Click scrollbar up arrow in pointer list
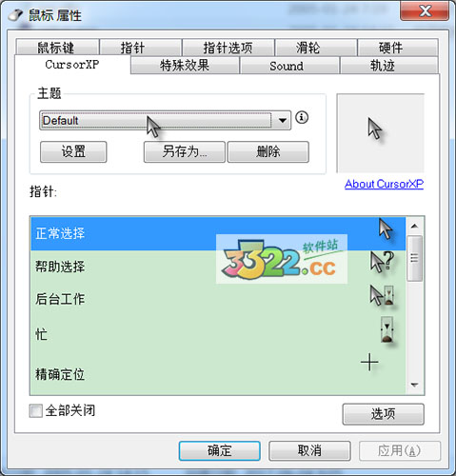 [414, 226]
